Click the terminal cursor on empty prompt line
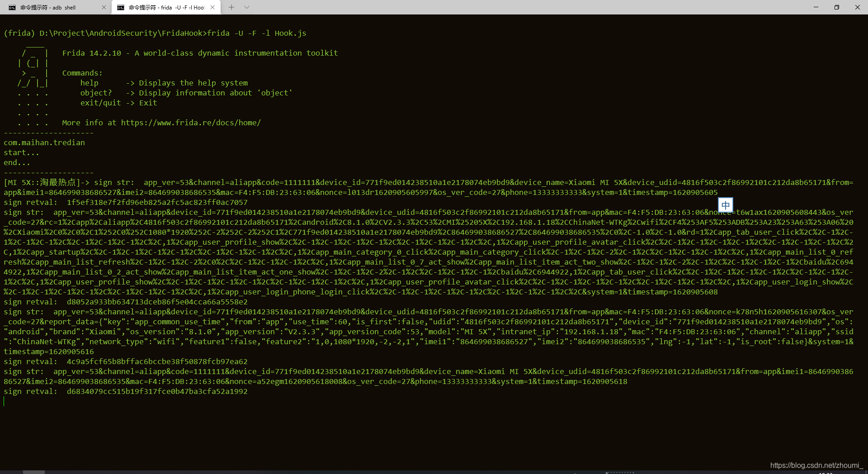 [x=4, y=401]
